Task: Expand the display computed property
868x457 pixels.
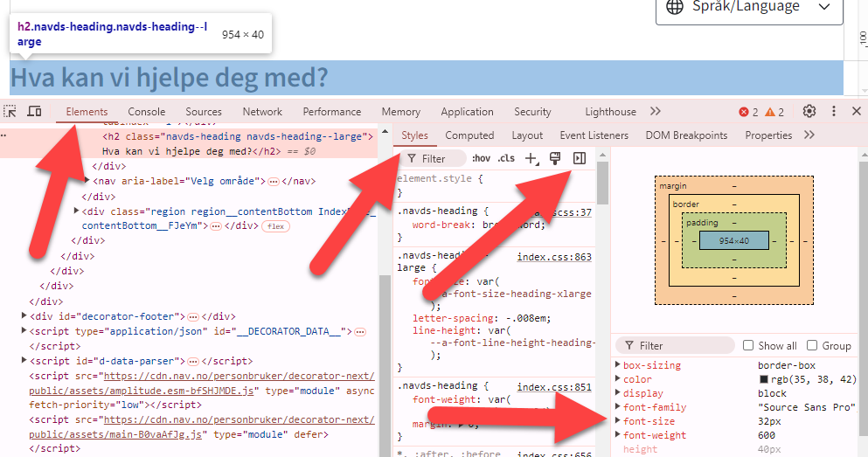Action: (618, 393)
